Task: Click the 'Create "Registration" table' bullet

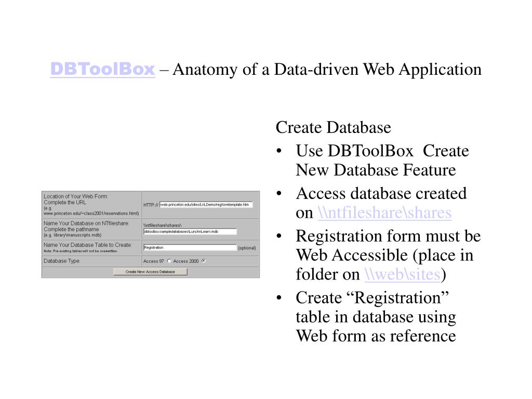Action: pyautogui.click(x=376, y=316)
